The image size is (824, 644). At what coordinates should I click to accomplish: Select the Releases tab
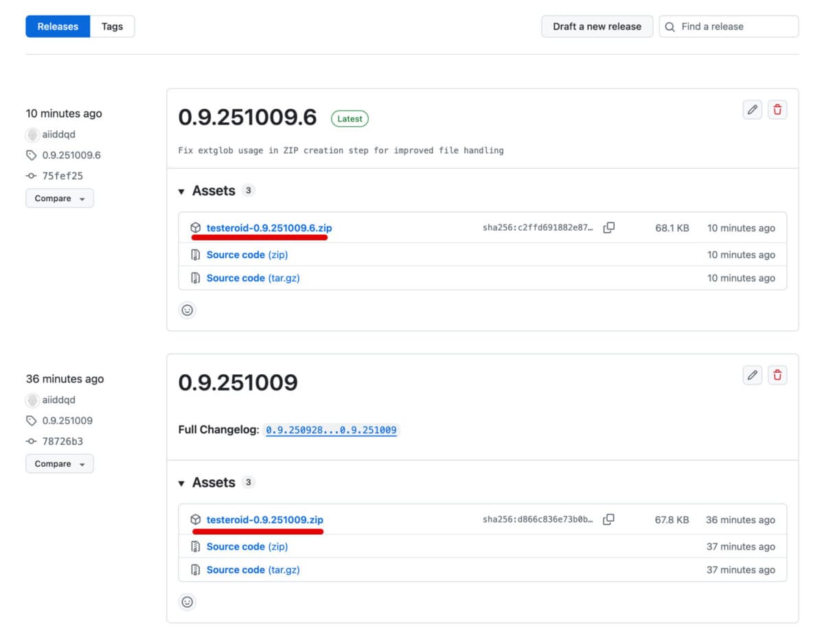coord(58,27)
